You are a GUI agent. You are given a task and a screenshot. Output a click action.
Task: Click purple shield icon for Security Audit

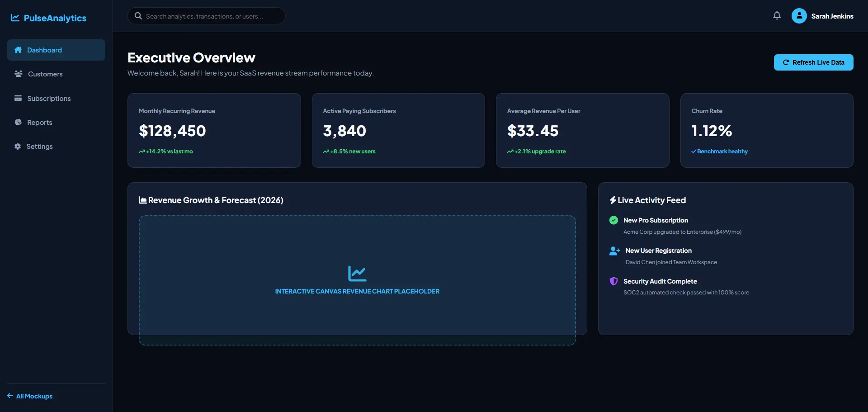613,281
